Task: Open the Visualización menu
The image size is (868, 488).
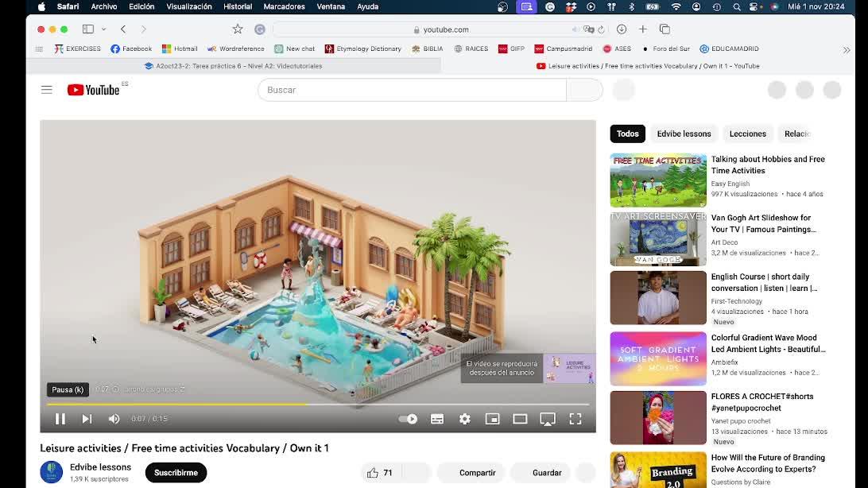Action: pyautogui.click(x=188, y=6)
